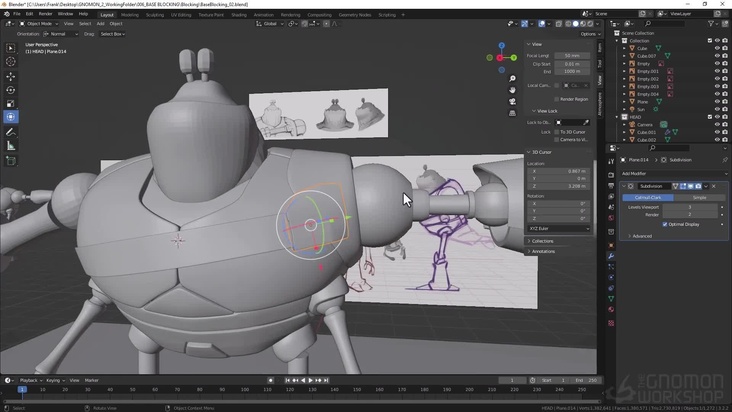732x412 pixels.
Task: Switch to the Geometry Nodes workspace
Action: 355,15
